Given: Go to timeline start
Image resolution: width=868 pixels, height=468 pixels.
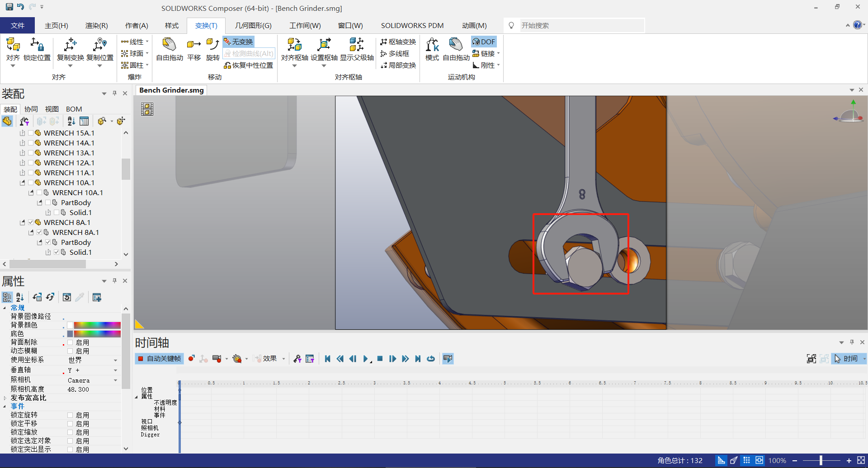Looking at the screenshot, I should (328, 359).
